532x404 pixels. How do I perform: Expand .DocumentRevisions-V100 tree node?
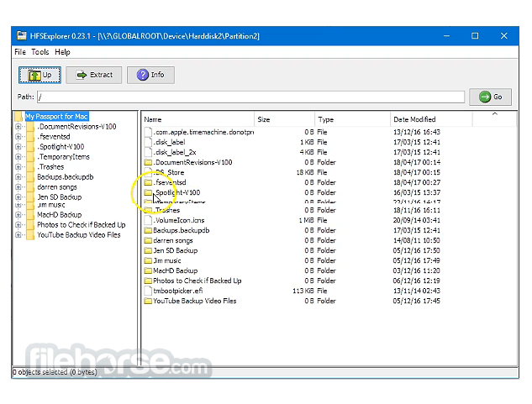tap(18, 127)
